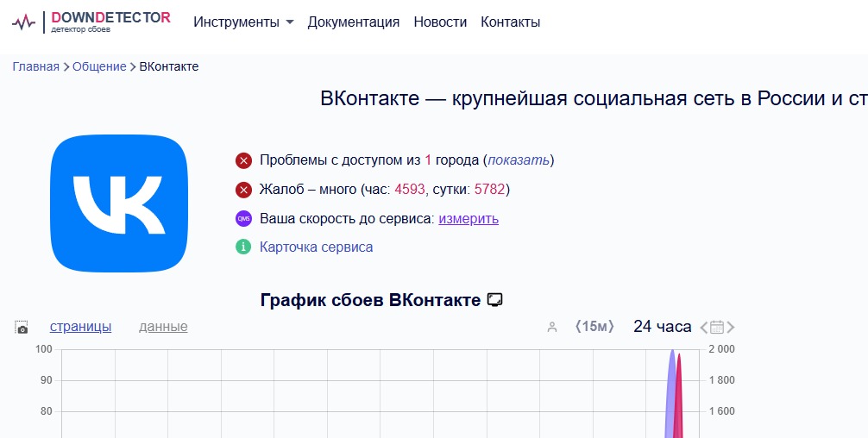The height and width of the screenshot is (438, 868).
Task: Open the calendar date picker icon
Action: [x=717, y=327]
